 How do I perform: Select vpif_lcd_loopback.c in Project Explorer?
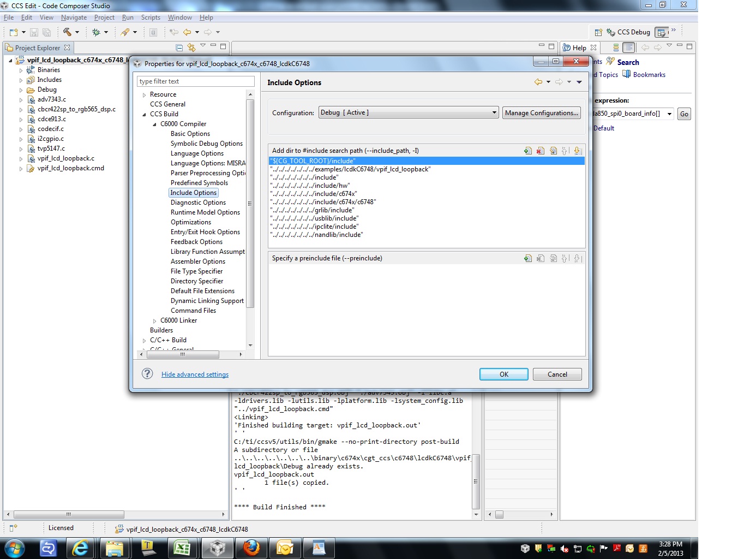(x=66, y=158)
